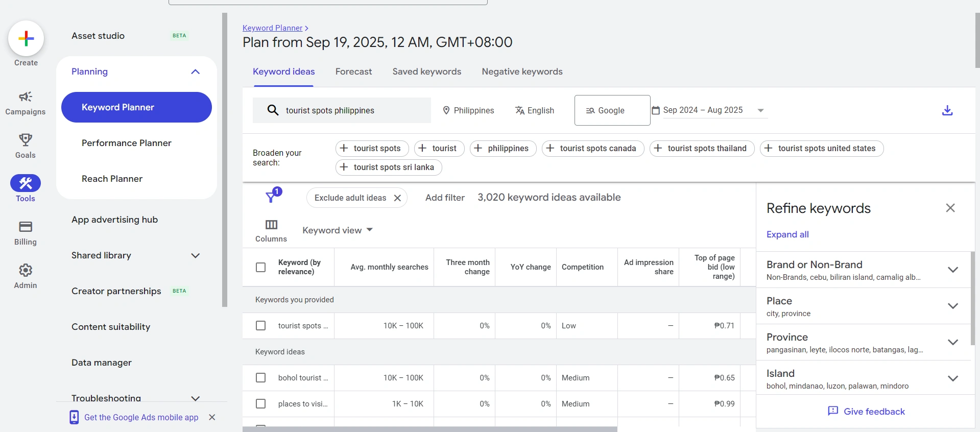Image resolution: width=980 pixels, height=432 pixels.
Task: Check the 'tourist spots' provided keyword row
Action: 260,325
